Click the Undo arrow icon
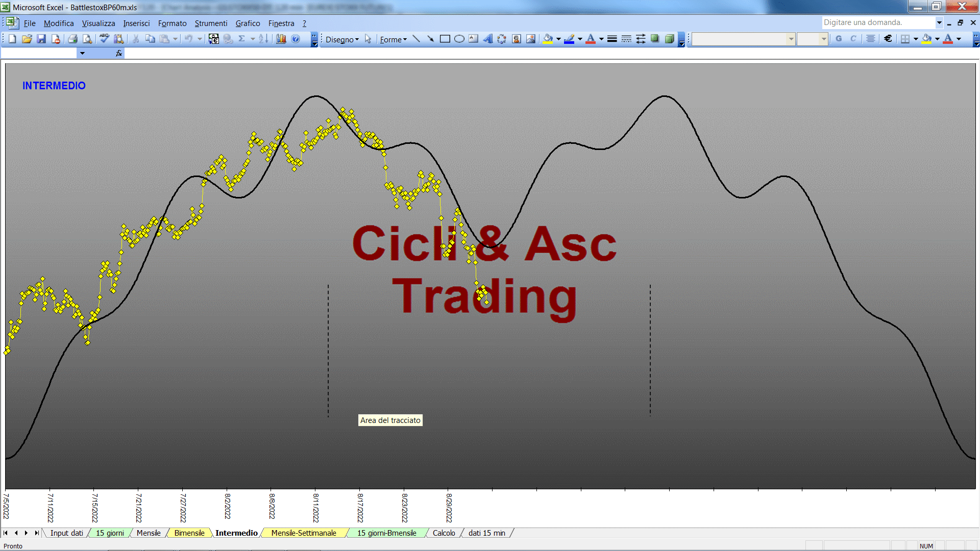The height and width of the screenshot is (551, 980). click(188, 39)
